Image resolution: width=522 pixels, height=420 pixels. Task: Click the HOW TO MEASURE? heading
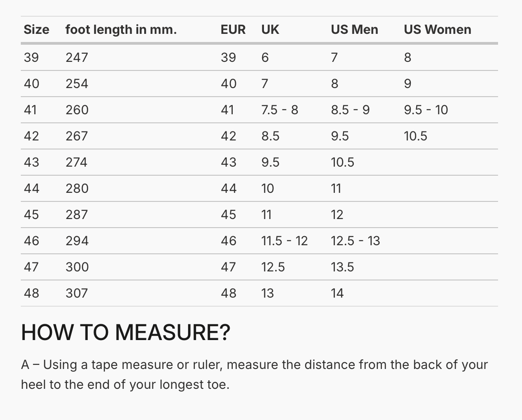point(126,332)
